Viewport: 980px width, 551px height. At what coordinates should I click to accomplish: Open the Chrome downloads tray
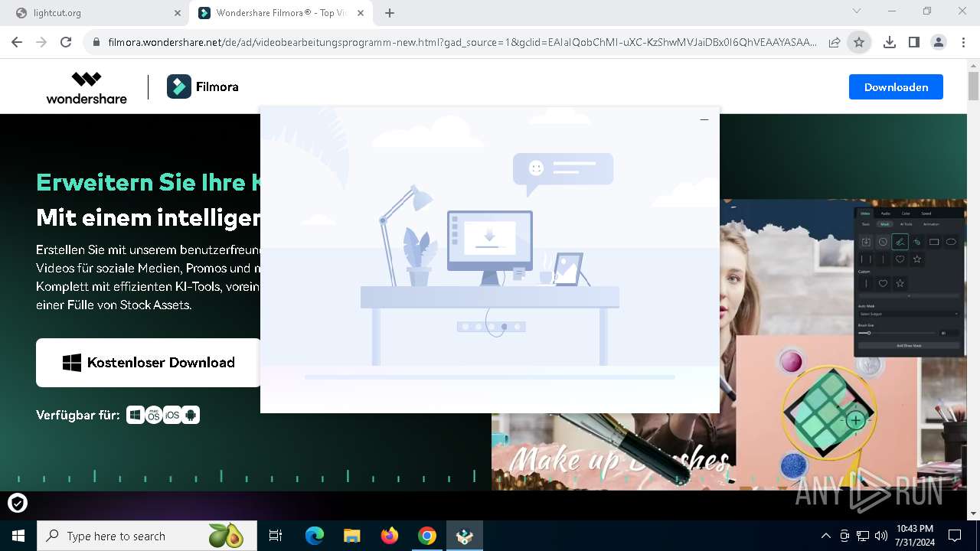pos(889,42)
